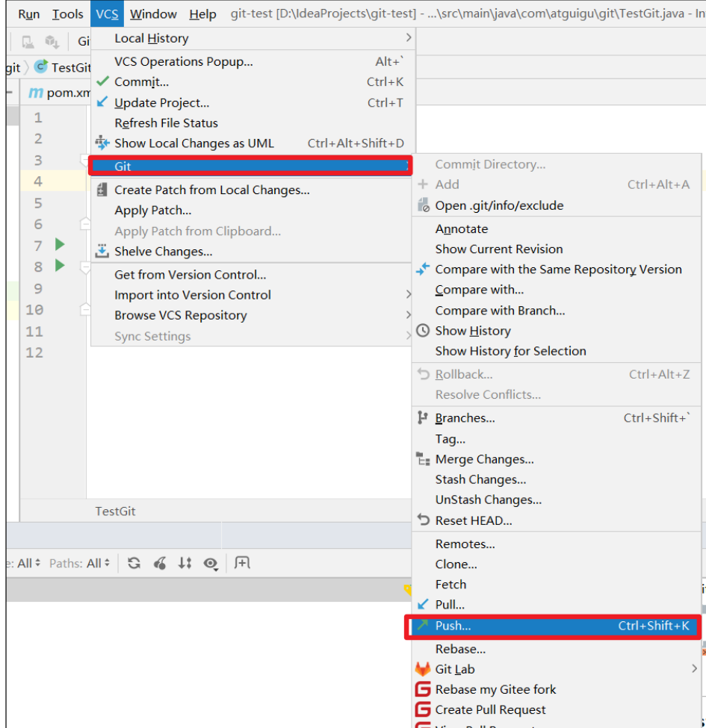706x728 pixels.
Task: Click the TestGit label below editor
Action: coord(115,511)
